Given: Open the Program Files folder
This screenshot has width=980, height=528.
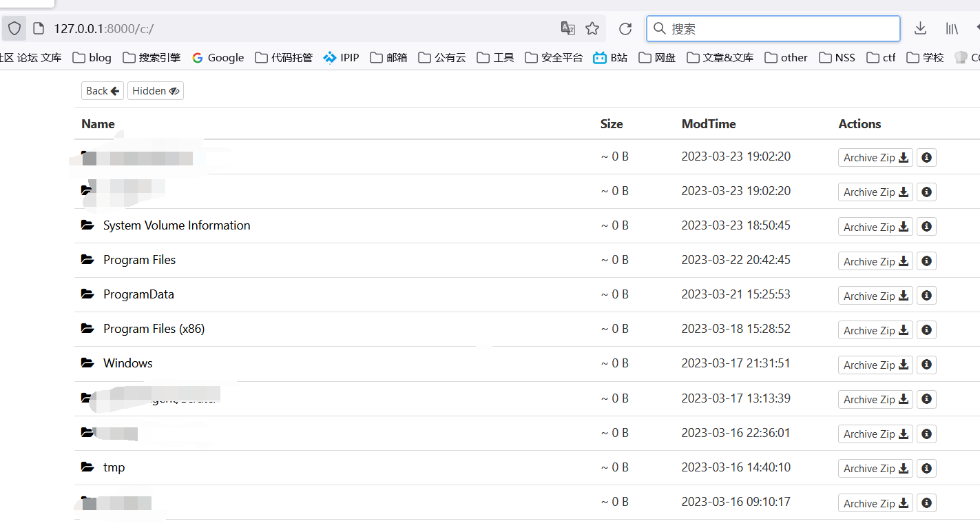Looking at the screenshot, I should coord(139,260).
